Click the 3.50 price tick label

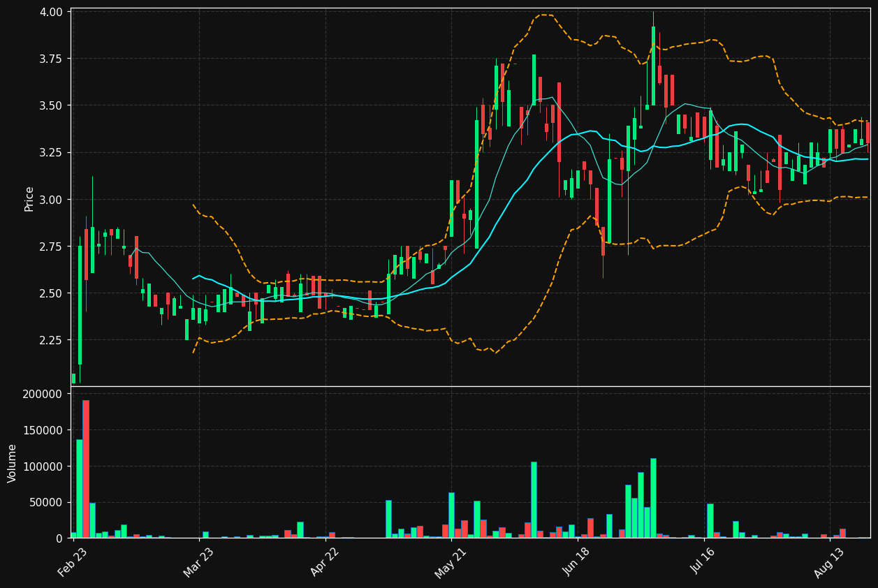pos(52,105)
